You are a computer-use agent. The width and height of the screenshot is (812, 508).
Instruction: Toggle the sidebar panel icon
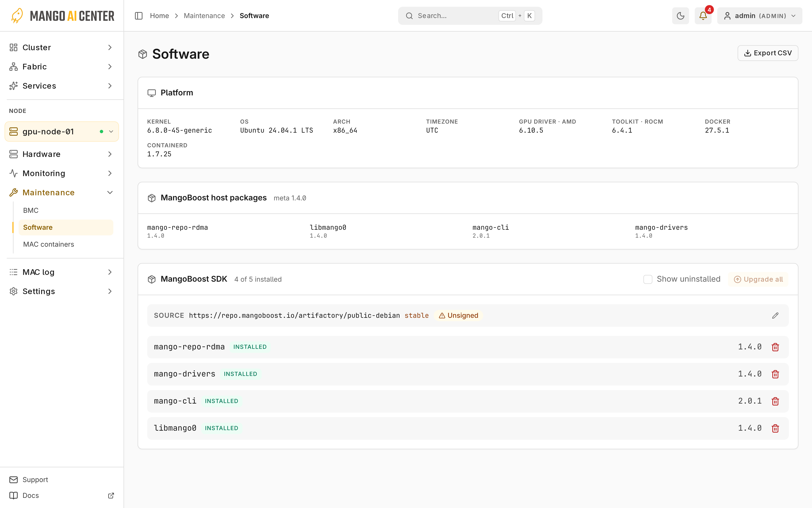tap(139, 16)
